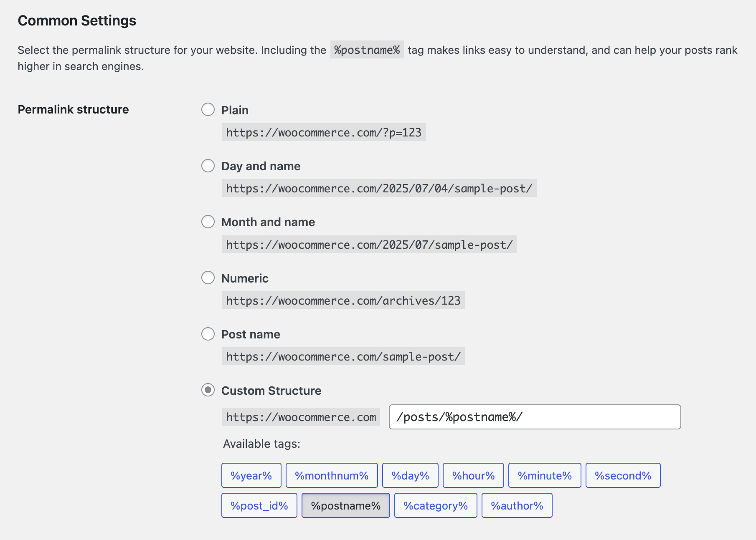Viewport: 756px width, 540px height.
Task: Click the https://woocommerce.com base URL text
Action: tap(300, 416)
